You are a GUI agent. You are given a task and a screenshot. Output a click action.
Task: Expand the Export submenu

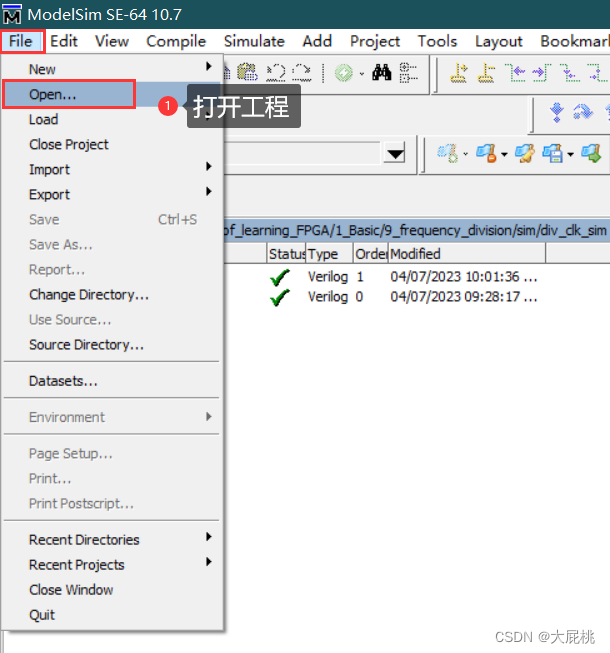[112, 194]
